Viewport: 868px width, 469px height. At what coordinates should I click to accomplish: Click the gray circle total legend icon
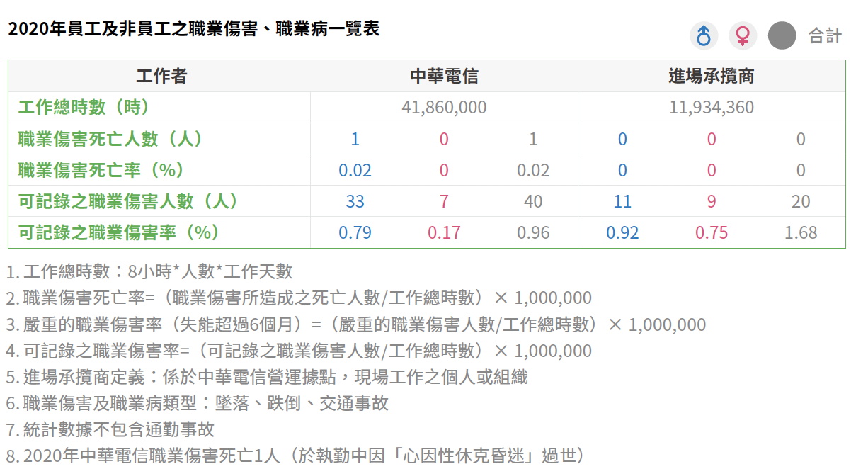(x=782, y=35)
